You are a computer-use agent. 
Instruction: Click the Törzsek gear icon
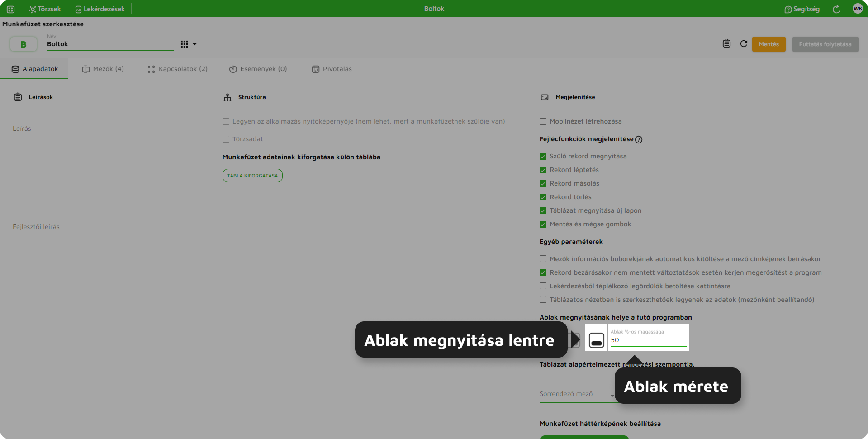pyautogui.click(x=32, y=10)
